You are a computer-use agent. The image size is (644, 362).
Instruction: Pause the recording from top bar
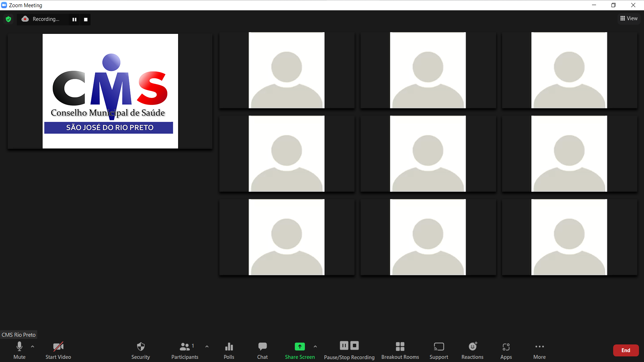pyautogui.click(x=74, y=19)
